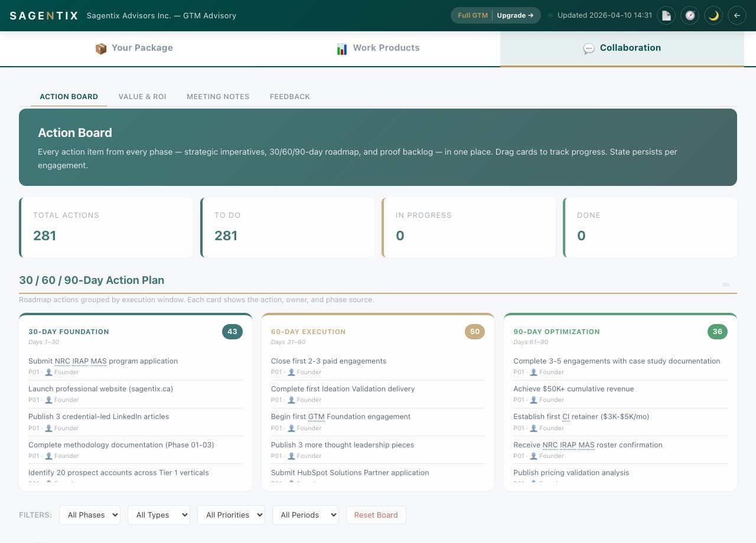
Task: Click the Total Actions stat card
Action: [106, 228]
